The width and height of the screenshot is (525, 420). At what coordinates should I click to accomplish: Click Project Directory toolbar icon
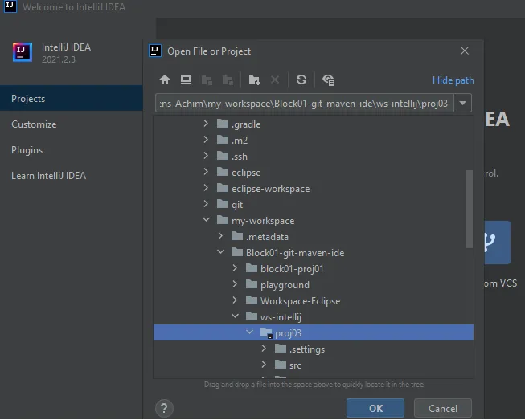tap(207, 80)
